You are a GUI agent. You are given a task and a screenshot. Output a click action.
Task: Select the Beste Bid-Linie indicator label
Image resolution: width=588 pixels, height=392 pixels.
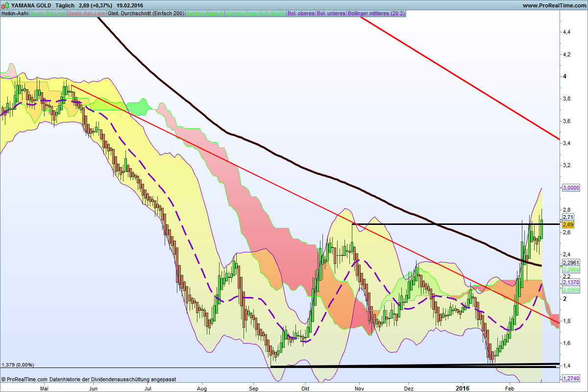[x=48, y=13]
